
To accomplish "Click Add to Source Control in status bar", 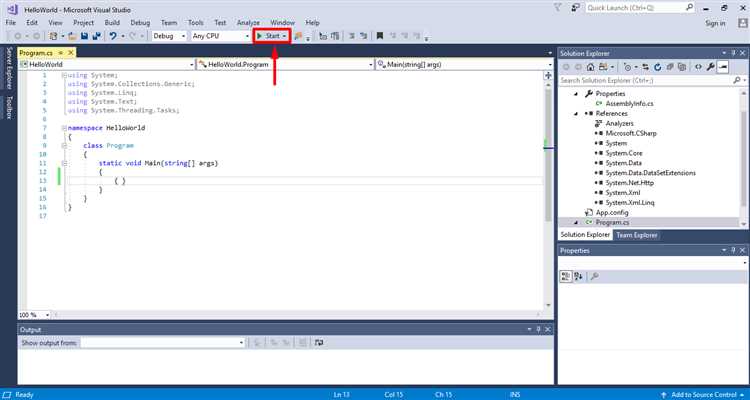I will (704, 395).
